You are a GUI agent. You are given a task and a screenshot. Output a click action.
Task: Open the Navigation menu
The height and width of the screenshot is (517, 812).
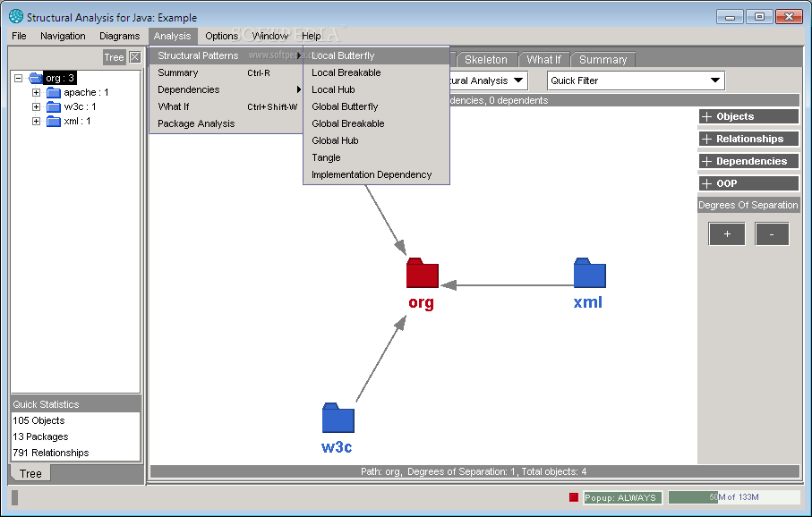point(63,36)
